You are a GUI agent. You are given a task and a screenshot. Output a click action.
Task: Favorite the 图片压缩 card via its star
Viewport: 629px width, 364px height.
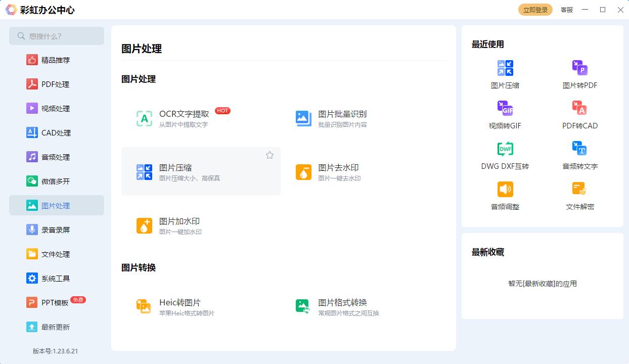tap(269, 155)
